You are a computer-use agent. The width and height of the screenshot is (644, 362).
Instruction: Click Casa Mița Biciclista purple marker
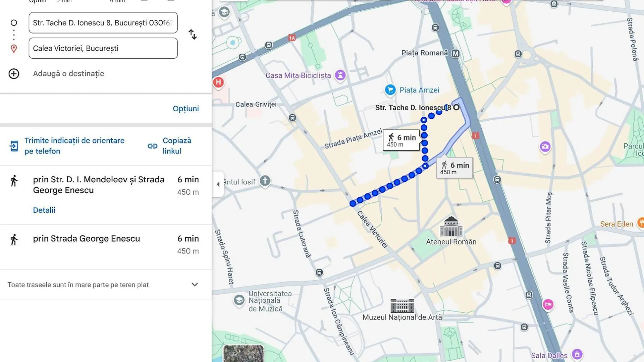(340, 75)
